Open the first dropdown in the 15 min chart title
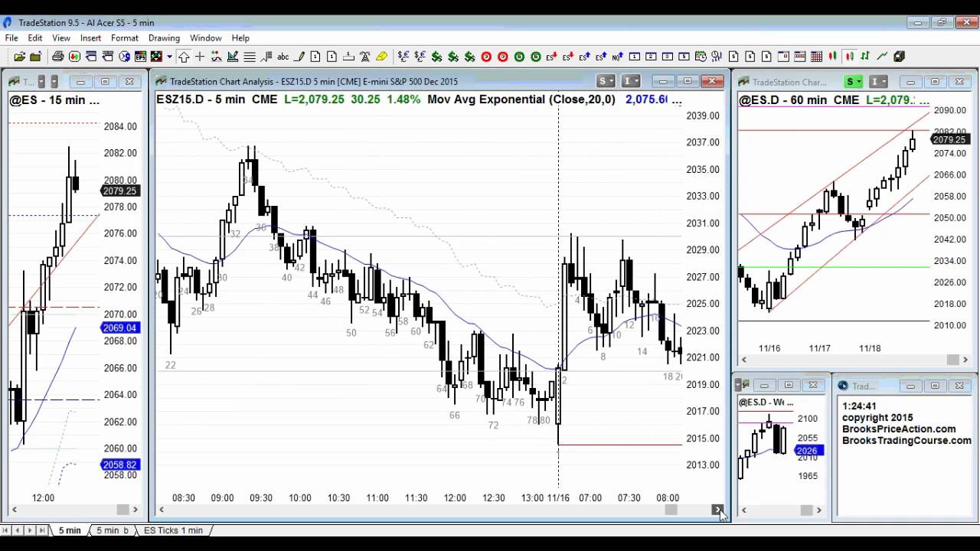Viewport: 980px width, 551px height. (42, 81)
